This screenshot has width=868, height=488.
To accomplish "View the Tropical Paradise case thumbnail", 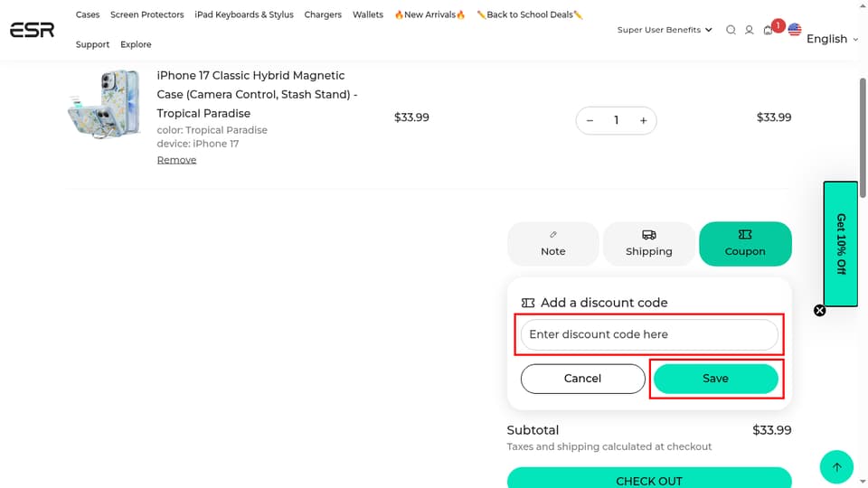I will tap(104, 103).
